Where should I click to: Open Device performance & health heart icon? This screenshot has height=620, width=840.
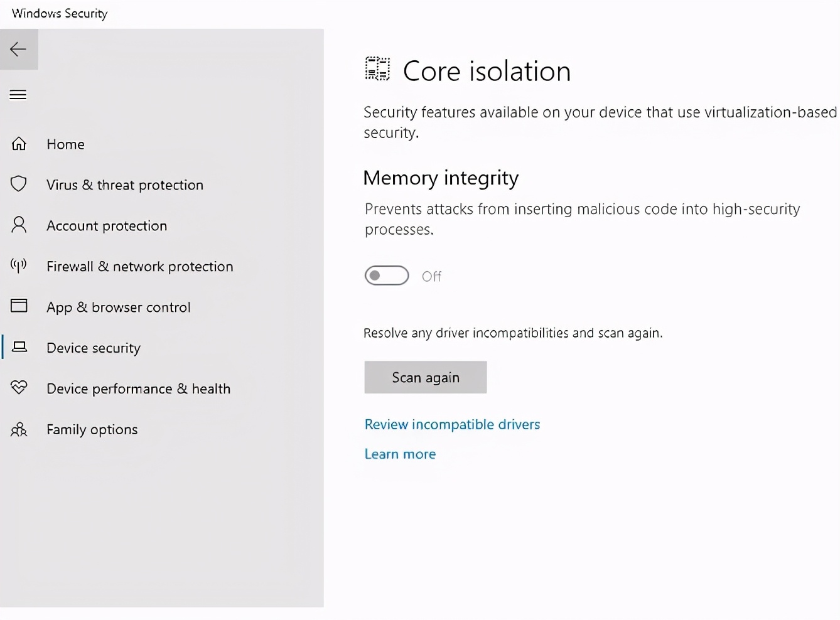pyautogui.click(x=19, y=388)
